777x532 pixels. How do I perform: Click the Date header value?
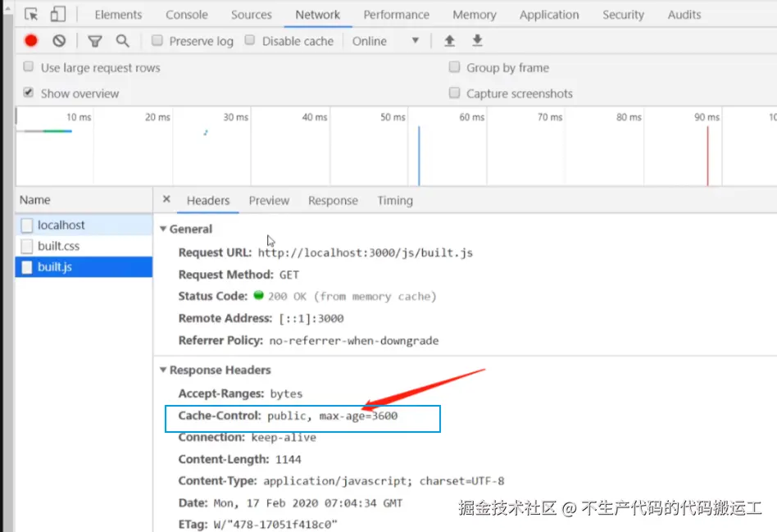[307, 503]
